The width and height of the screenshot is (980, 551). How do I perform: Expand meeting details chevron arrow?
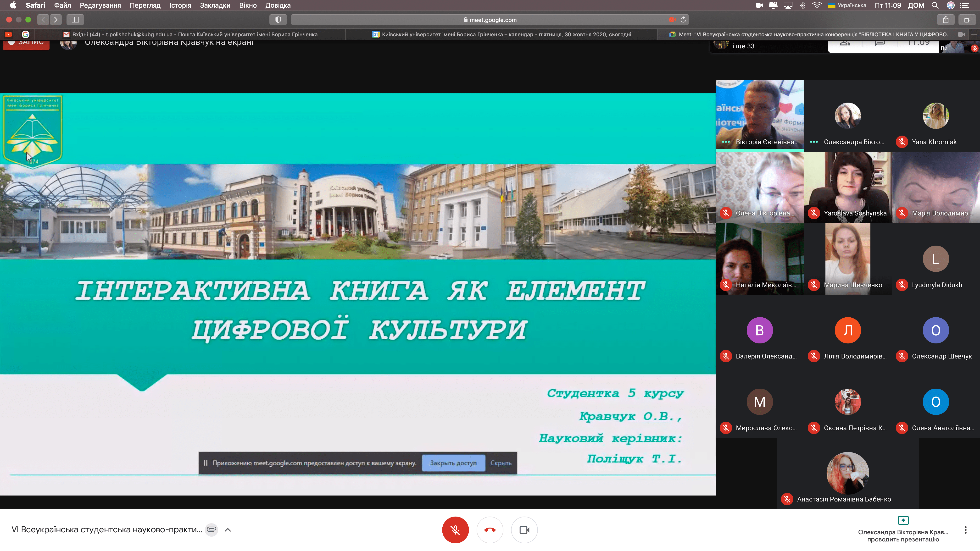(228, 530)
